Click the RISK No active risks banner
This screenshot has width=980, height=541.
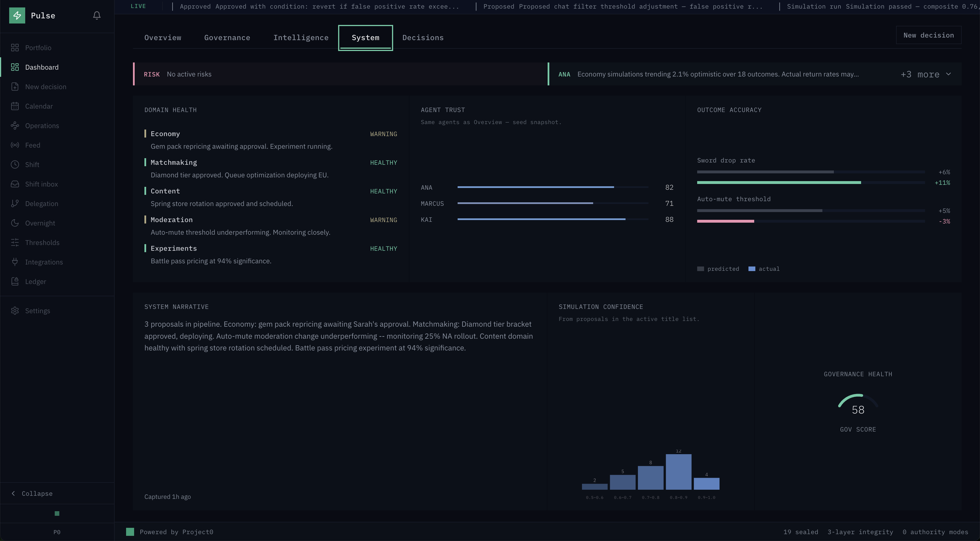[x=340, y=74]
